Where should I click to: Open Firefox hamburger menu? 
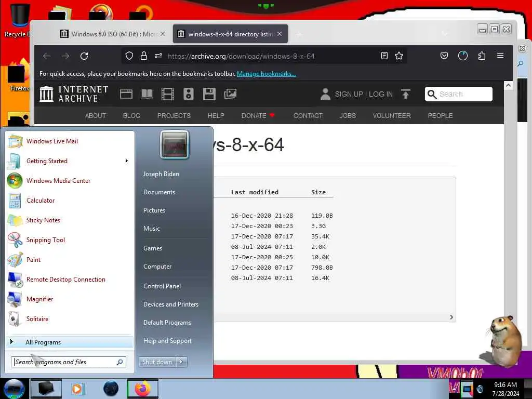click(x=500, y=56)
